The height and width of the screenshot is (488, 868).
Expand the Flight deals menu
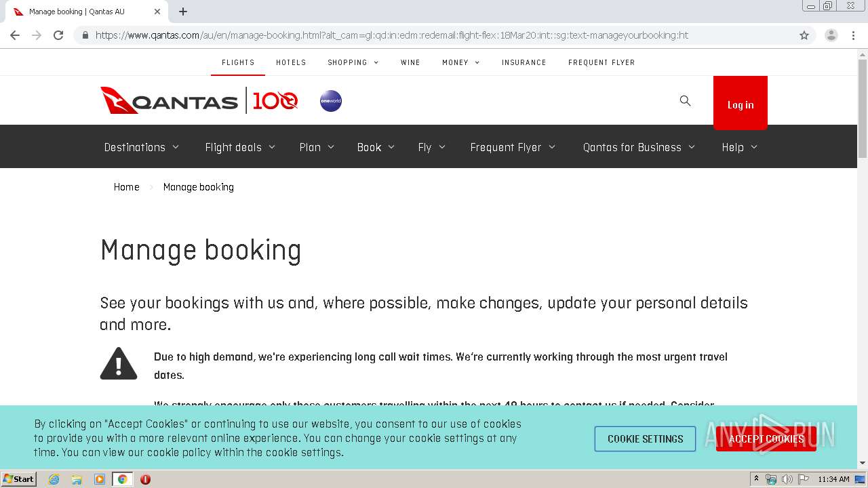pos(240,147)
